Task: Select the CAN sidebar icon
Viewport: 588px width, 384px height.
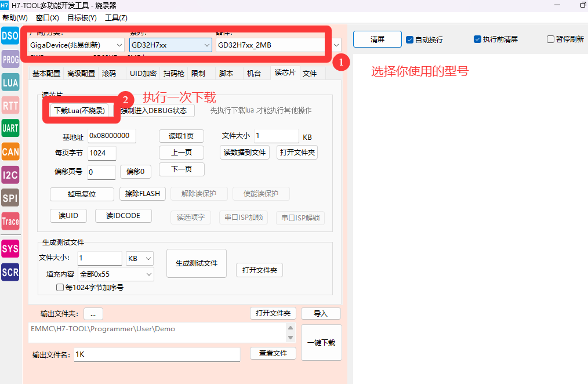Action: pyautogui.click(x=10, y=151)
